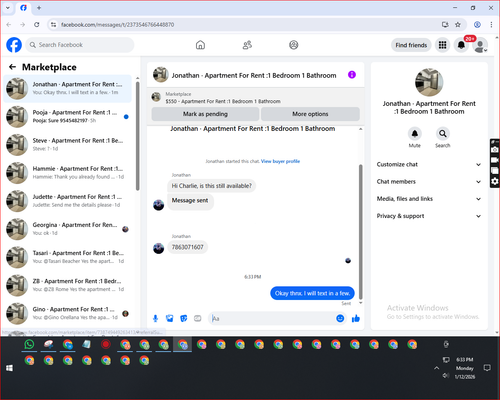Open the Windows Start menu

tap(9, 368)
